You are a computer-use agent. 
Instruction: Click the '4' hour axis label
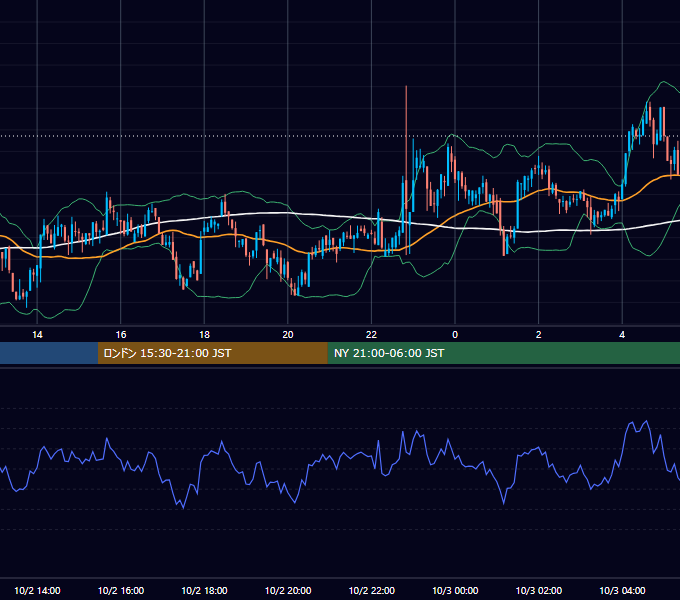(x=622, y=335)
